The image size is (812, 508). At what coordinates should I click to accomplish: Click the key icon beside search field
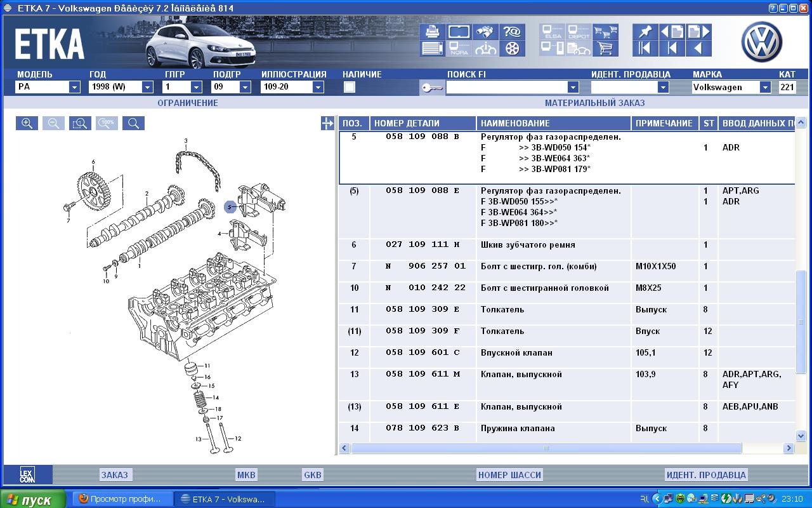click(x=431, y=88)
